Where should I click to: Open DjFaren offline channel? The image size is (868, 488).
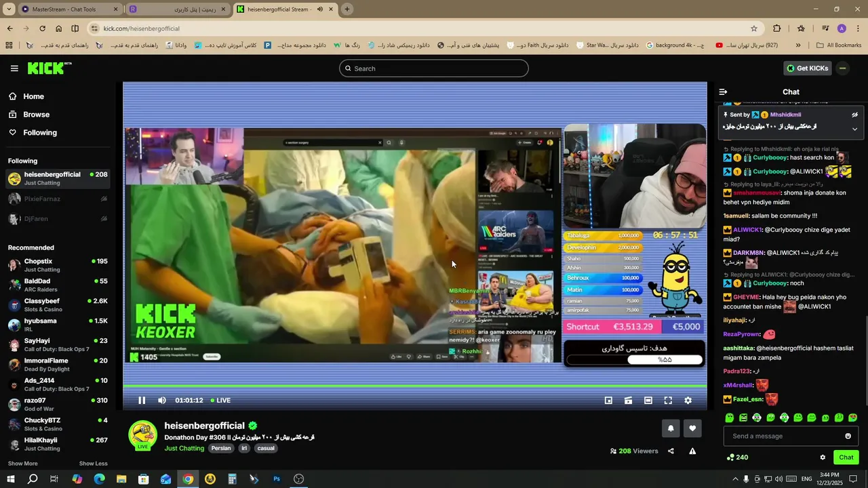coord(58,219)
